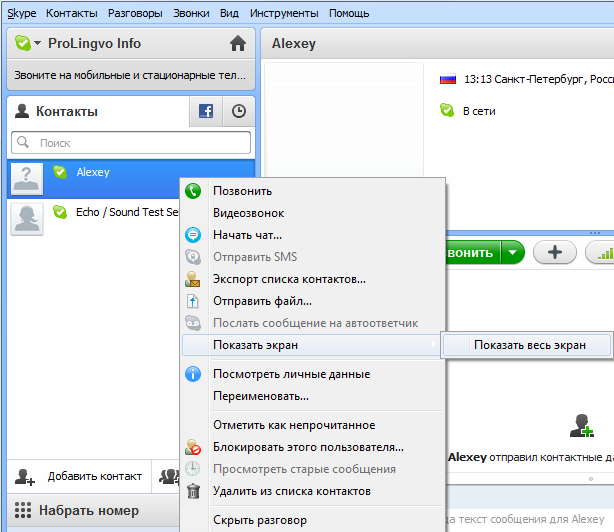Click Alexey's profile picture area

click(344, 119)
